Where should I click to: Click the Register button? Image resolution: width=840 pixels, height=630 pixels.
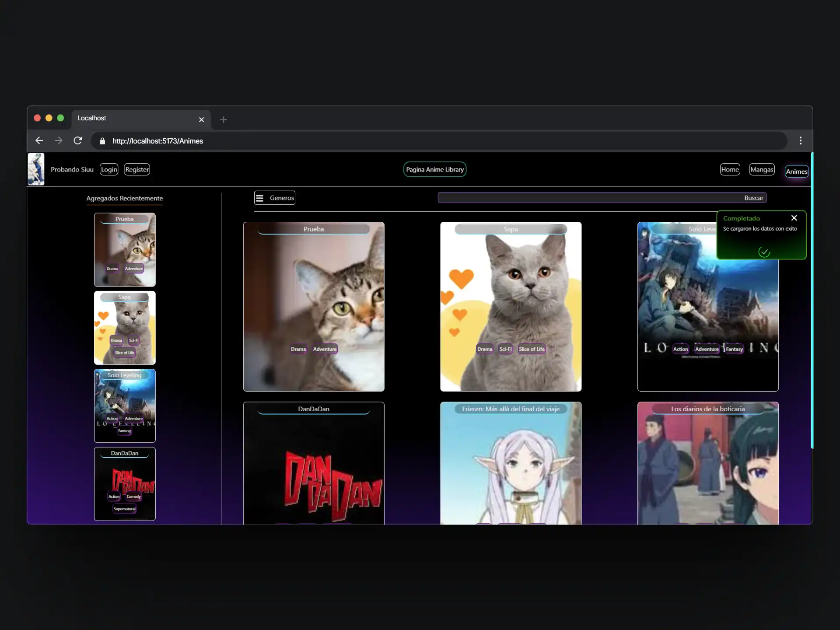[137, 169]
